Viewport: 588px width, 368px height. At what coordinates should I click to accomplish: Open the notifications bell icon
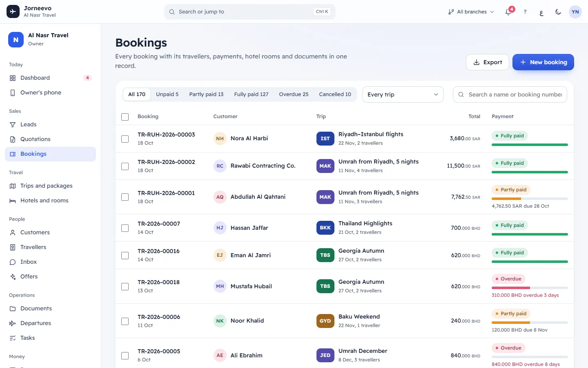[508, 12]
